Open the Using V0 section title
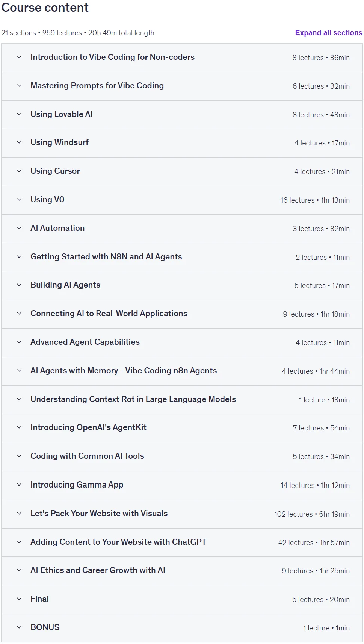Viewport: 364px width, 644px height. point(47,200)
